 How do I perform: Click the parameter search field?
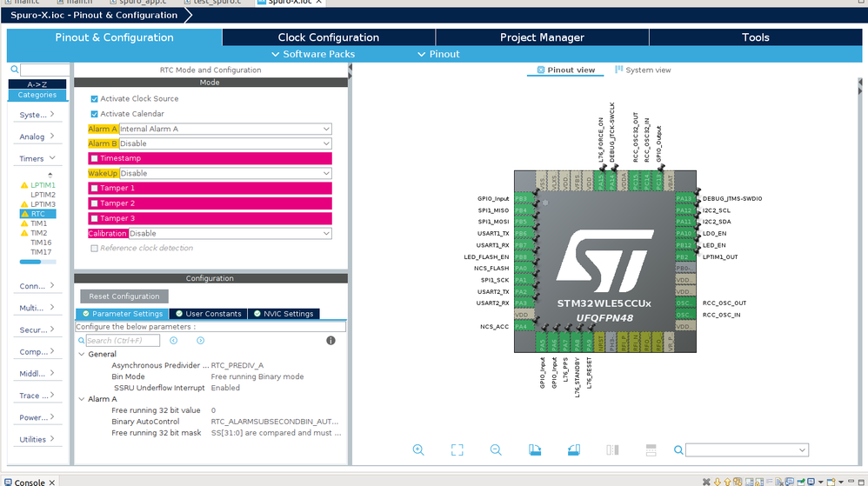pyautogui.click(x=123, y=341)
